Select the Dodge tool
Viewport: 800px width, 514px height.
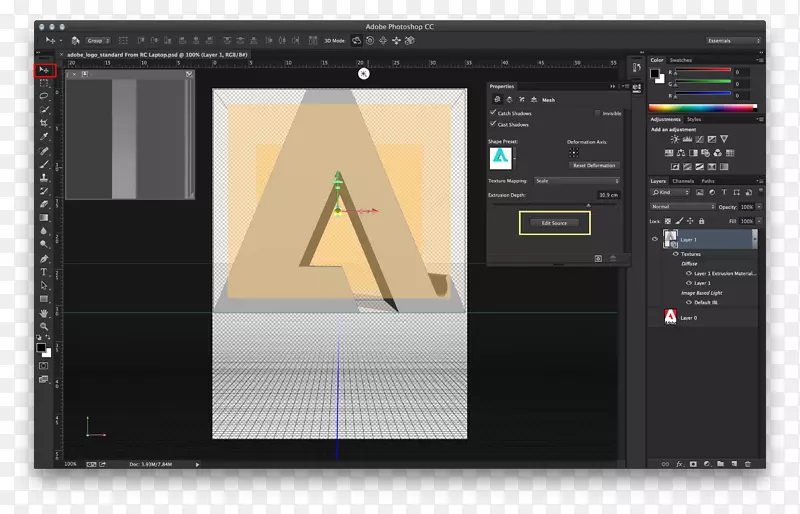coord(44,244)
